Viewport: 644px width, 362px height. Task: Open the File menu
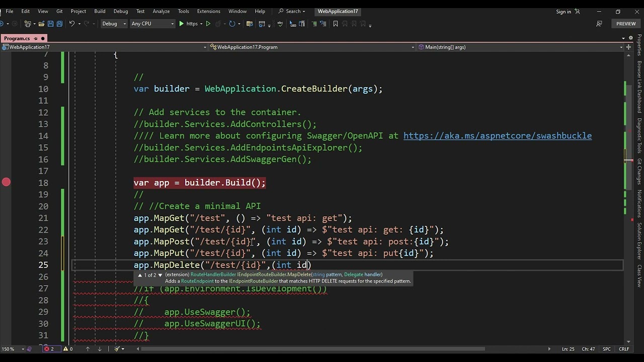10,11
